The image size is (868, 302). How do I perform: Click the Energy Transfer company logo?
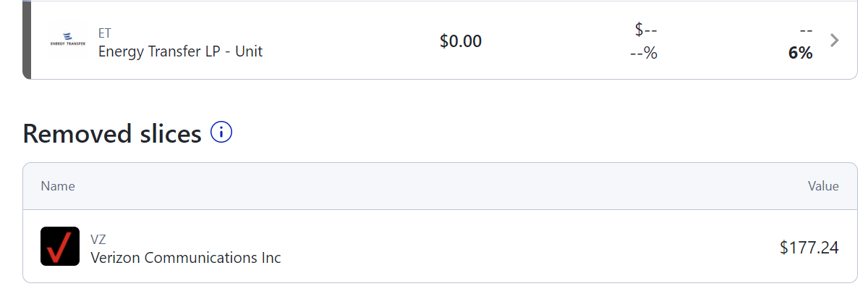[67, 41]
